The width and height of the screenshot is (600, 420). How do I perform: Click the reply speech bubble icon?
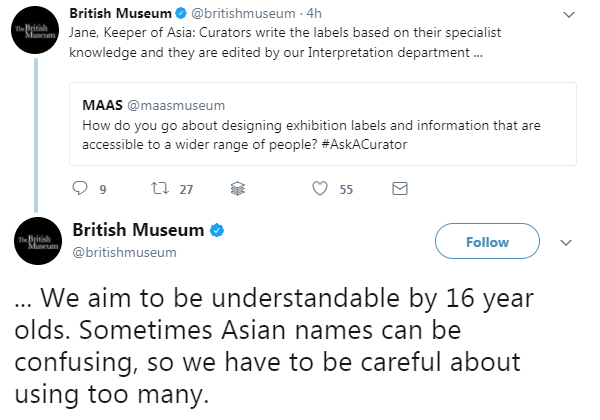[80, 188]
